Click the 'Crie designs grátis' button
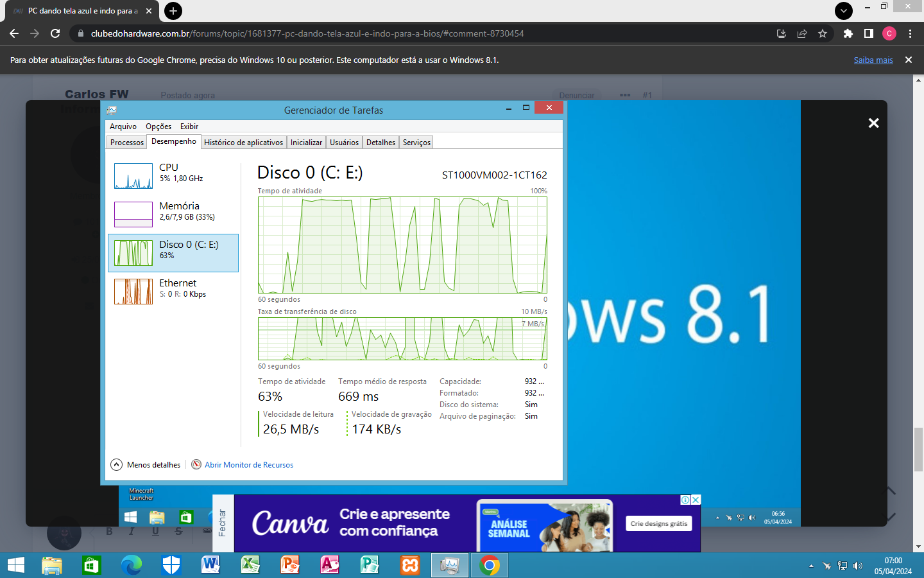Image resolution: width=924 pixels, height=578 pixels. [x=659, y=523]
